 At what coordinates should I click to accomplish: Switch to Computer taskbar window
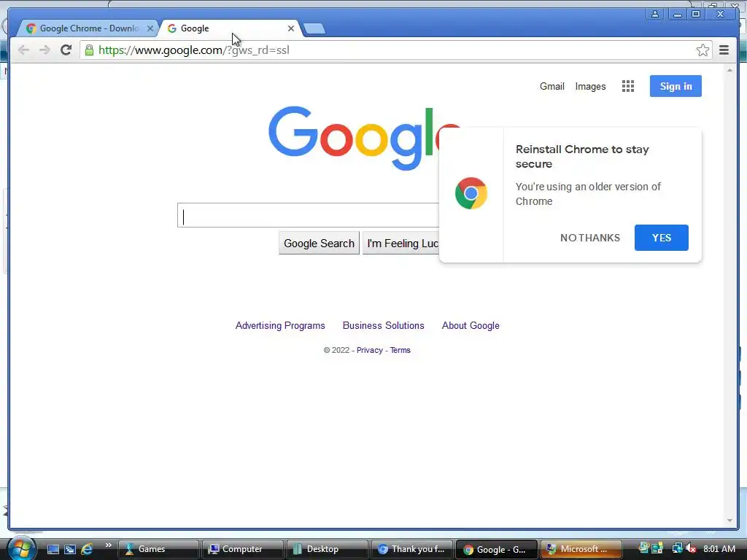(x=242, y=549)
